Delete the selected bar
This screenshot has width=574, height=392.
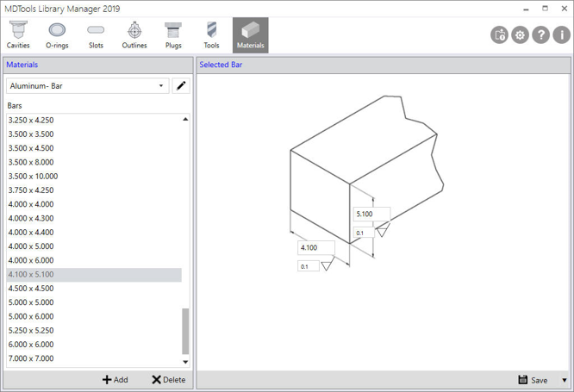click(169, 380)
